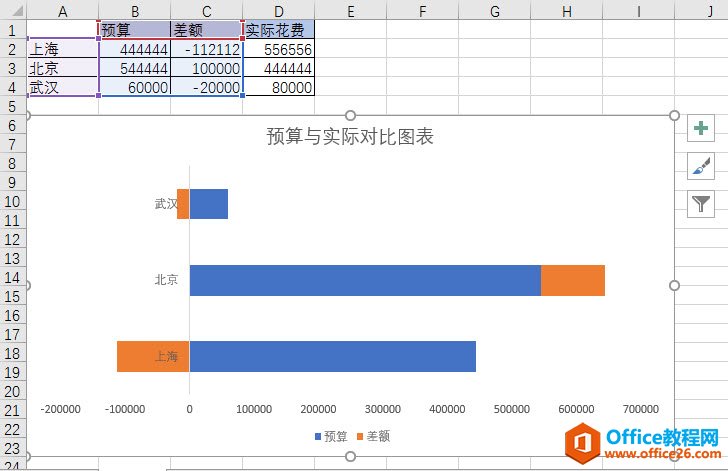Select cell D1 labeled 实际花费
728x471 pixels.
pyautogui.click(x=278, y=30)
